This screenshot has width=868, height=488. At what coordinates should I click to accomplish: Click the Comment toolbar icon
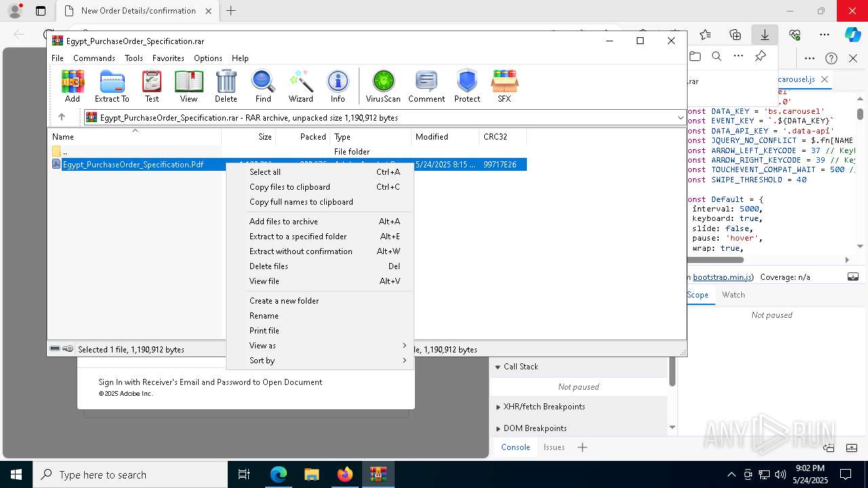click(x=427, y=86)
